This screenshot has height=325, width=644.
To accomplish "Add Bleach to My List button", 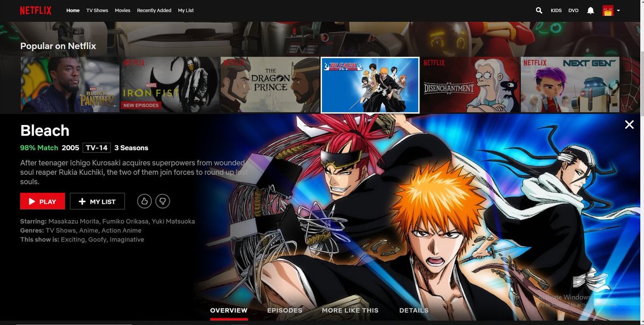I will pyautogui.click(x=97, y=201).
